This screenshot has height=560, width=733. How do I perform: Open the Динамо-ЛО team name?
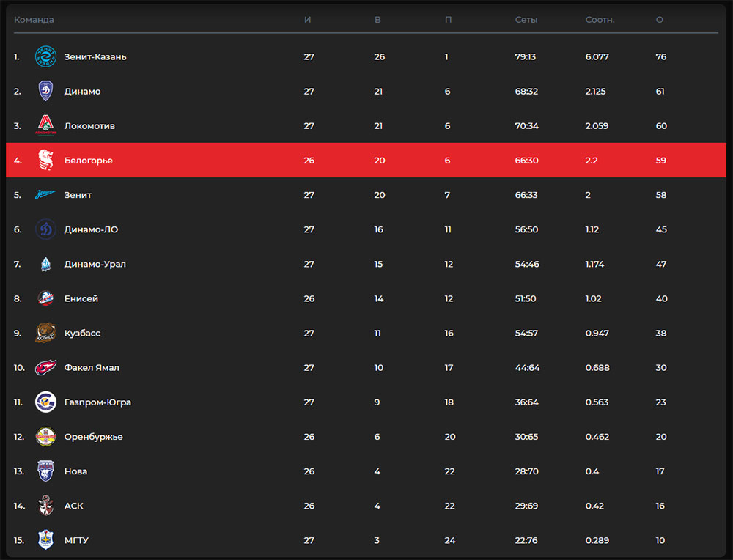click(91, 229)
